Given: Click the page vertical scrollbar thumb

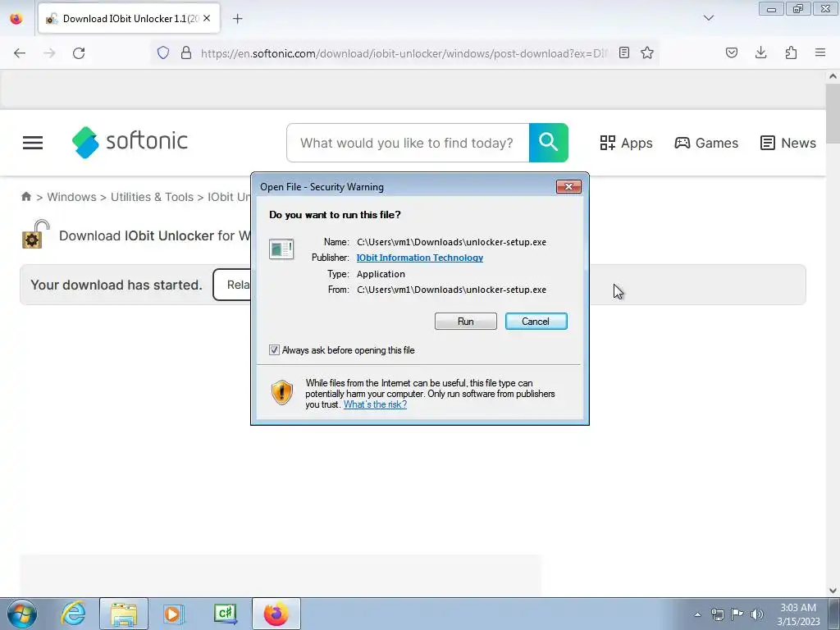Looking at the screenshot, I should click(833, 113).
